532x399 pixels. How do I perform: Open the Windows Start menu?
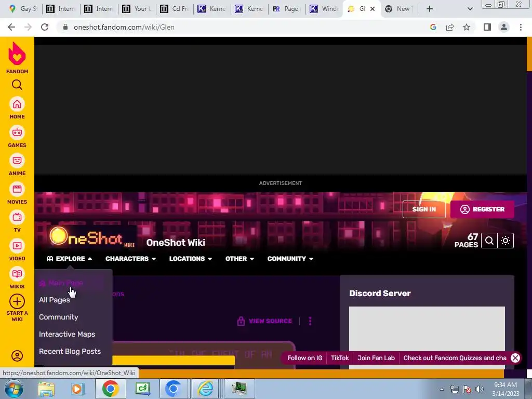(x=14, y=389)
